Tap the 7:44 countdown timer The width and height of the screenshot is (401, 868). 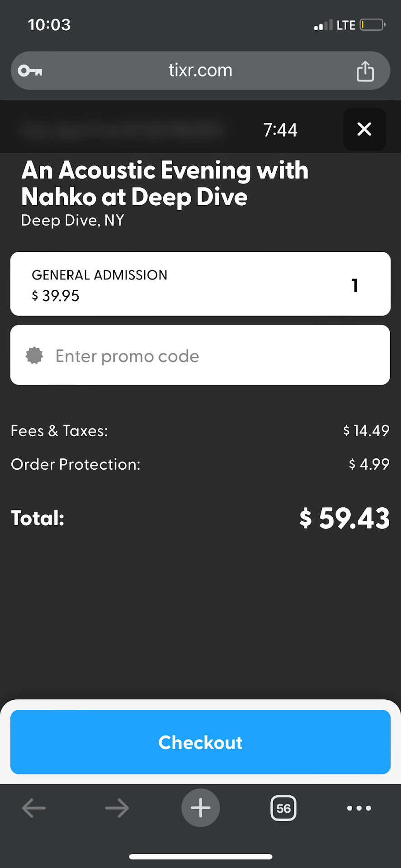(280, 130)
